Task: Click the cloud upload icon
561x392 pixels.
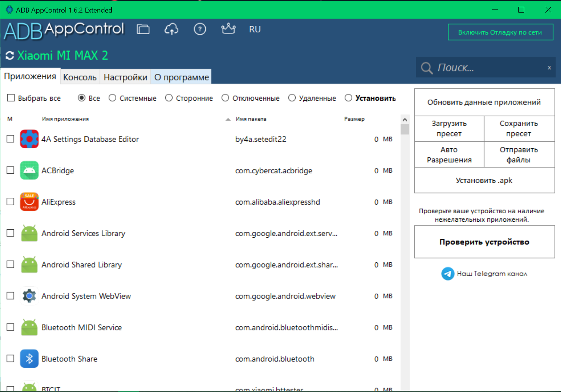Action: [171, 29]
